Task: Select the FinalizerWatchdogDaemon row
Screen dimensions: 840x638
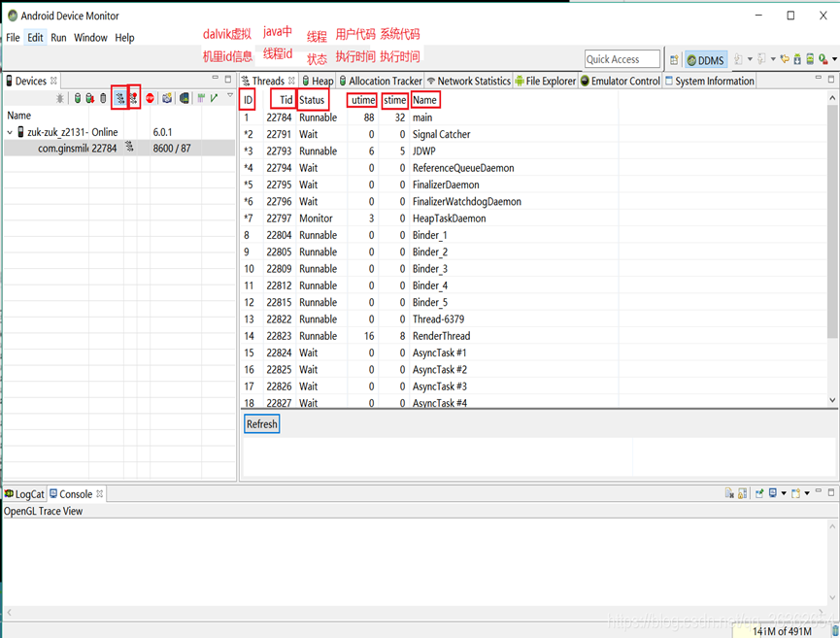Action: [535, 201]
